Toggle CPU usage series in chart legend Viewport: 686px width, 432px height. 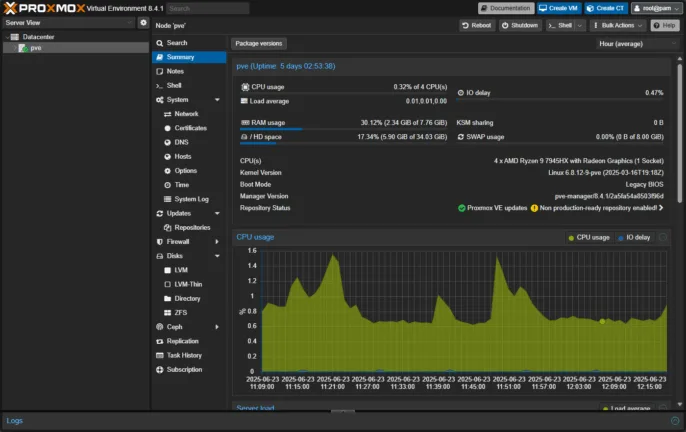pyautogui.click(x=588, y=237)
